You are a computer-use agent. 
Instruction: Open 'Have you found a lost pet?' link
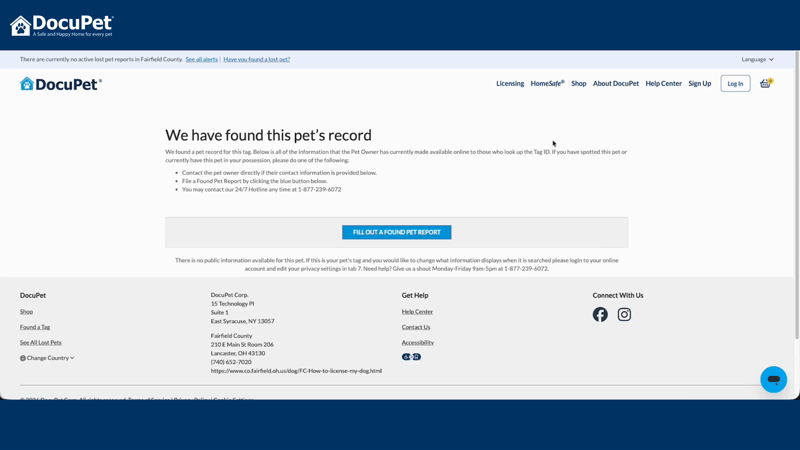[x=257, y=59]
